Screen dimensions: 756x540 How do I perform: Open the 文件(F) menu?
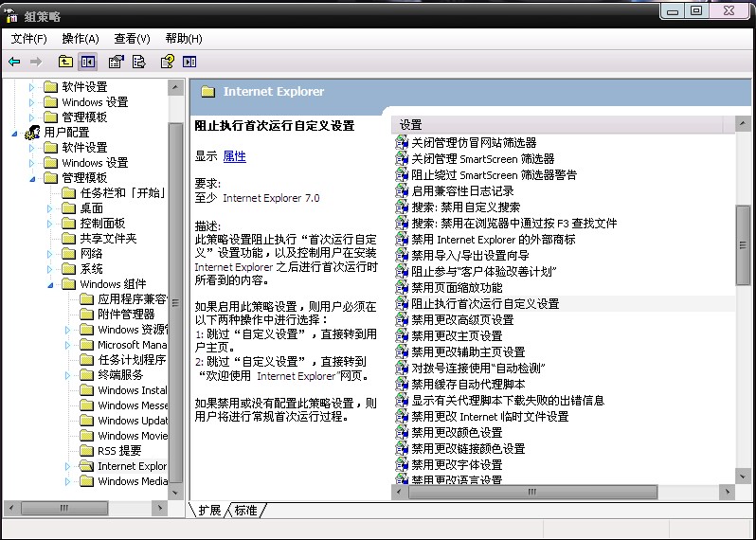point(29,39)
